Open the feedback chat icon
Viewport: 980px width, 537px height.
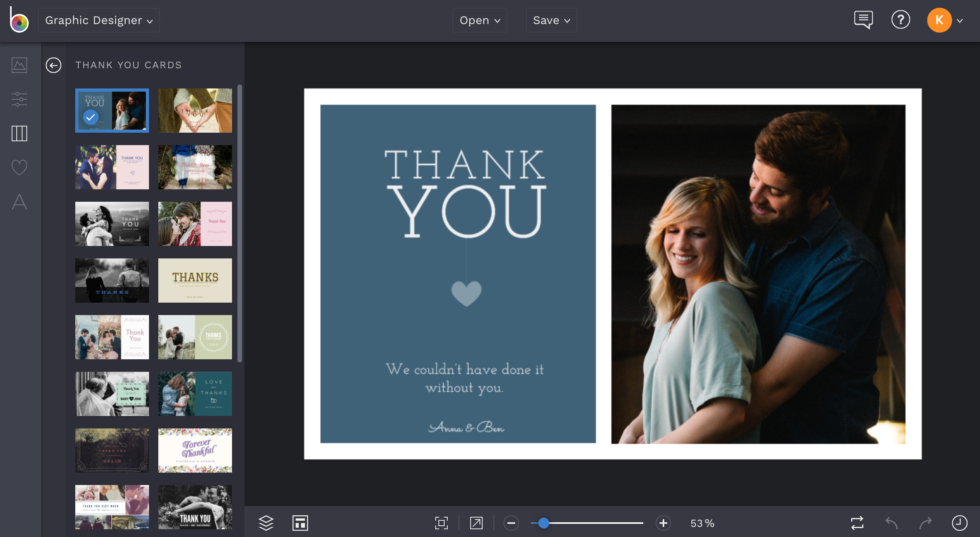(x=864, y=20)
